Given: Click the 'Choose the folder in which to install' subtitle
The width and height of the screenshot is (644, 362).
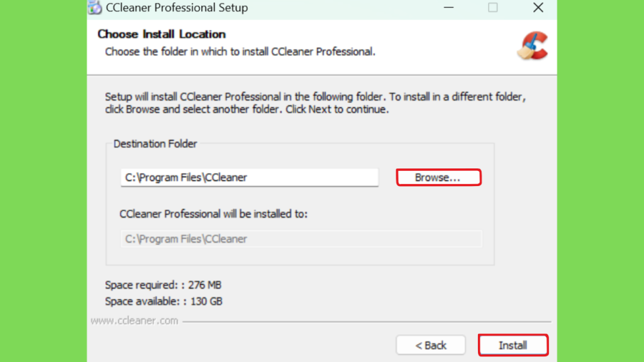Looking at the screenshot, I should 240,52.
